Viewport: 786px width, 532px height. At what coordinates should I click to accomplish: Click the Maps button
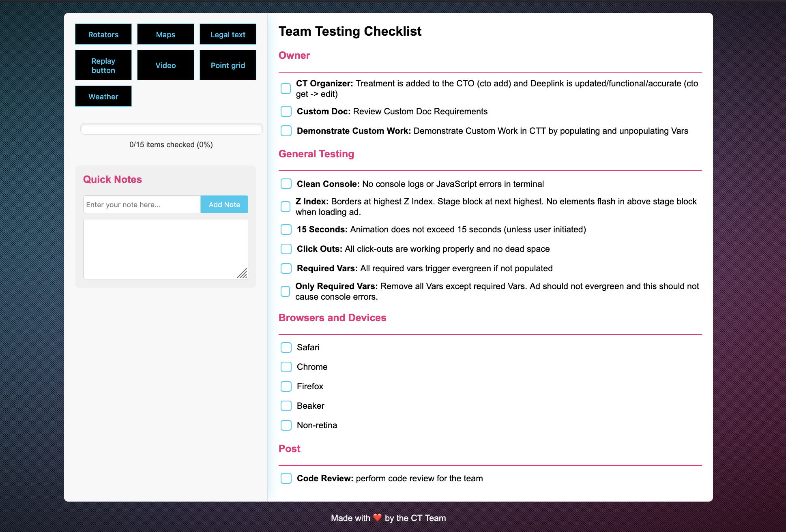pos(165,34)
